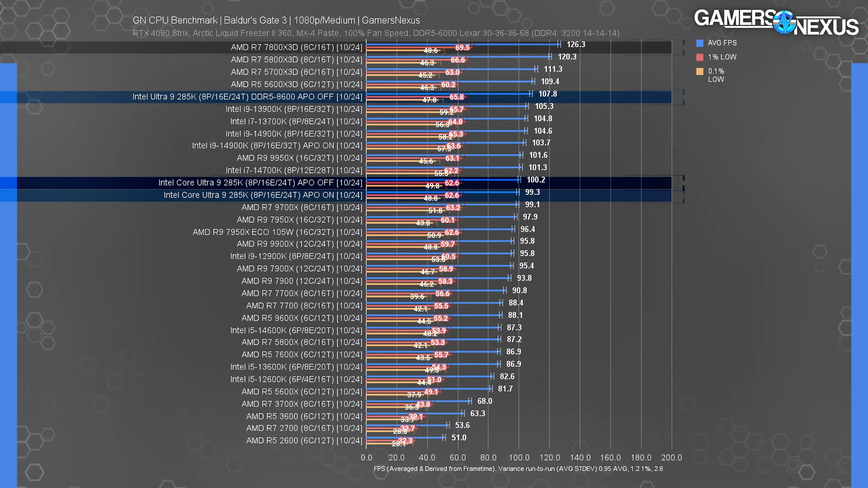Select the AMD R5 2600 row label
Image resolution: width=868 pixels, height=488 pixels.
[304, 441]
